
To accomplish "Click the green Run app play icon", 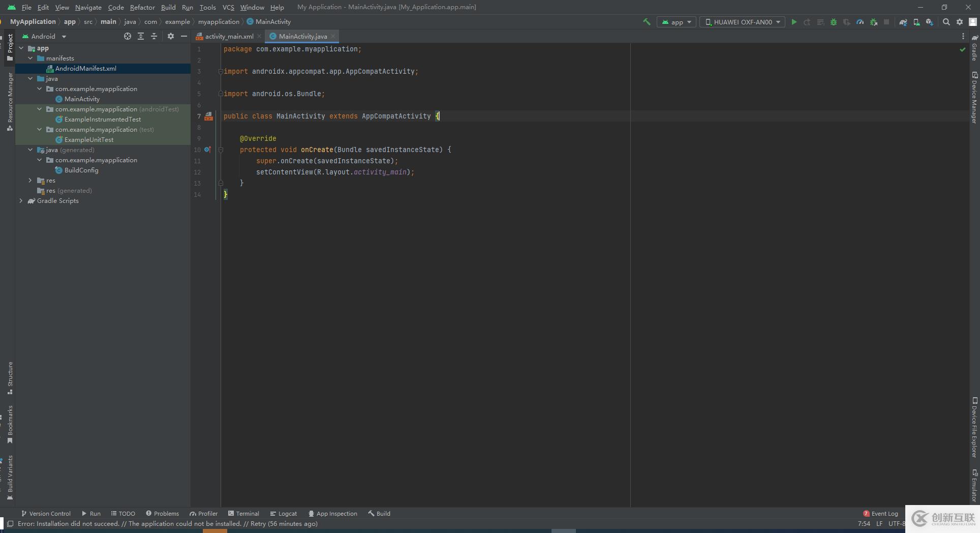I will pyautogui.click(x=794, y=22).
